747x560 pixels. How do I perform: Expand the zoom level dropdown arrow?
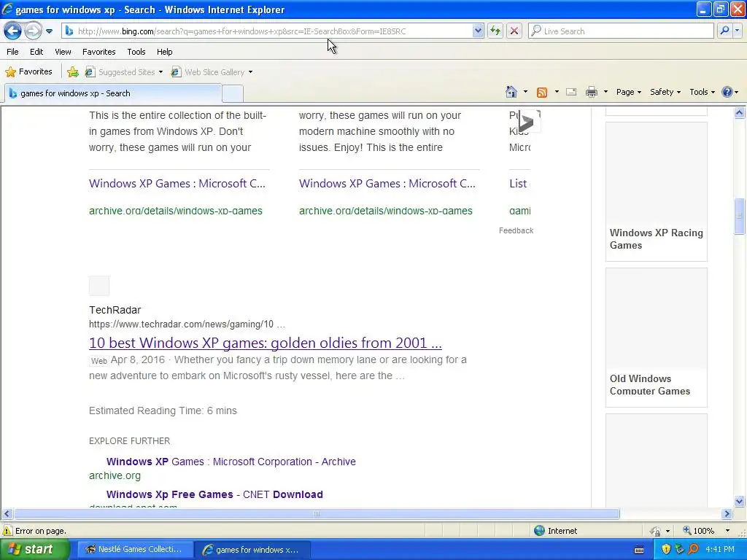(727, 531)
